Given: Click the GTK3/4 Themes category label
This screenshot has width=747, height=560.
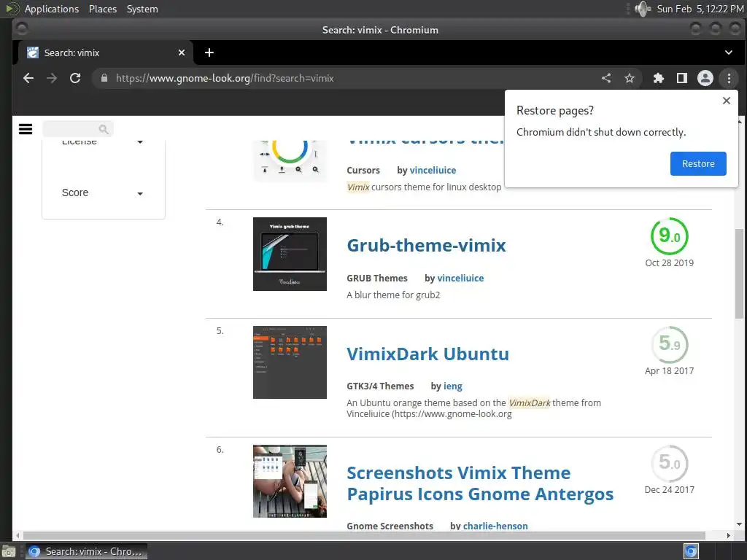Looking at the screenshot, I should [x=380, y=386].
